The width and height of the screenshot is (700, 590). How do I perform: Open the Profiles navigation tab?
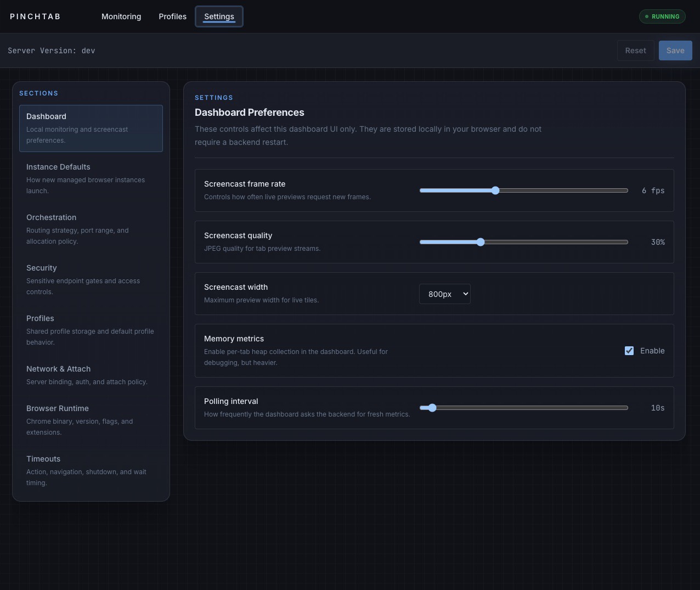pos(172,16)
